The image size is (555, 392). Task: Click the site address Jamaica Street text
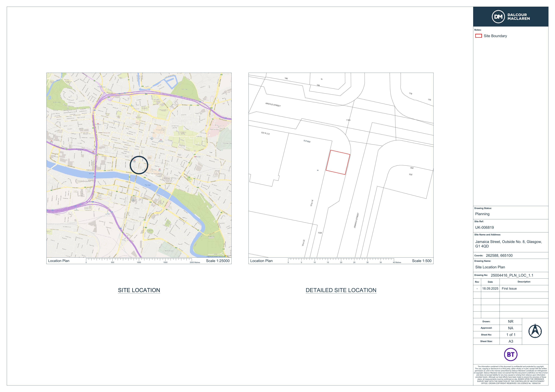pyautogui.click(x=508, y=244)
